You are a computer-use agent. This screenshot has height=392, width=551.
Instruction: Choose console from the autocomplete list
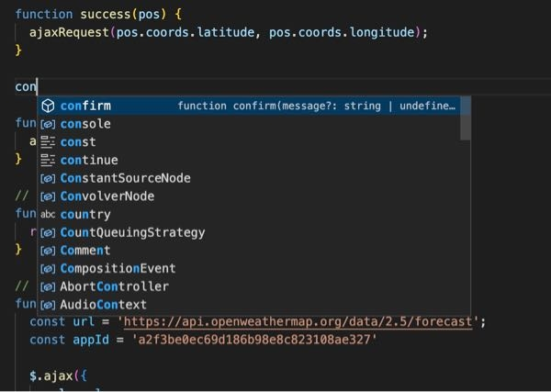point(249,124)
